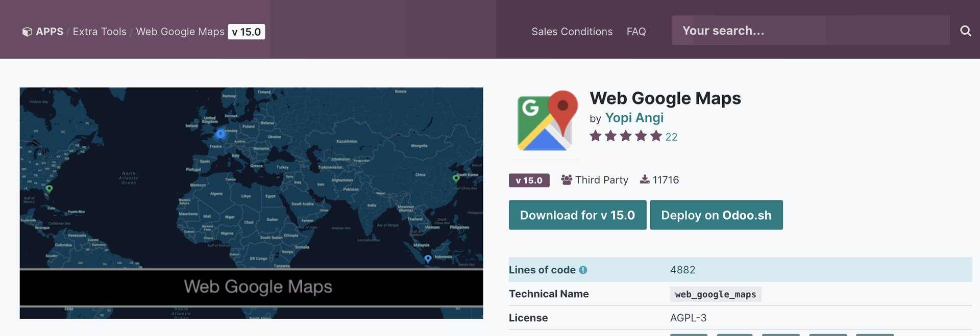Open author Yopi Angi's profile
This screenshot has width=980, height=336.
[x=634, y=118]
